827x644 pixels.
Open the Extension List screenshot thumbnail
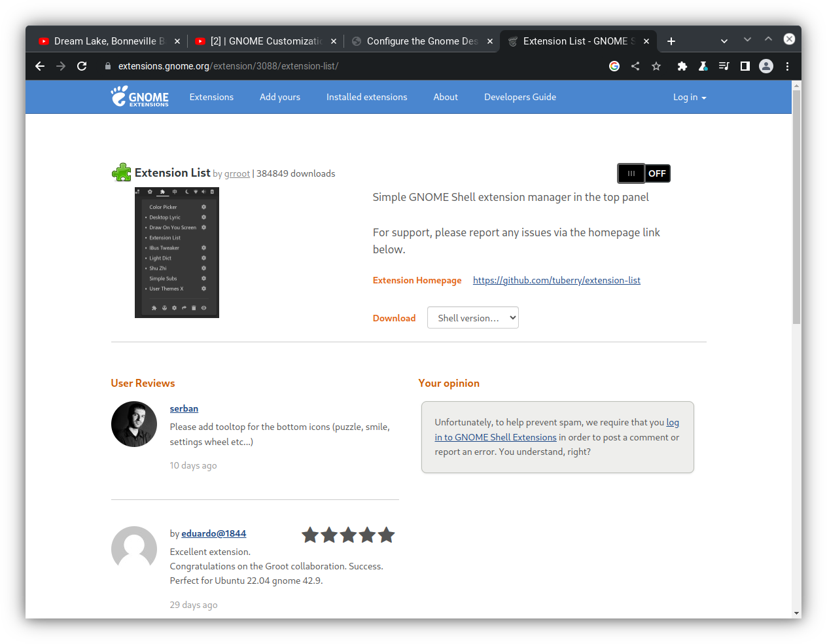[x=177, y=253]
